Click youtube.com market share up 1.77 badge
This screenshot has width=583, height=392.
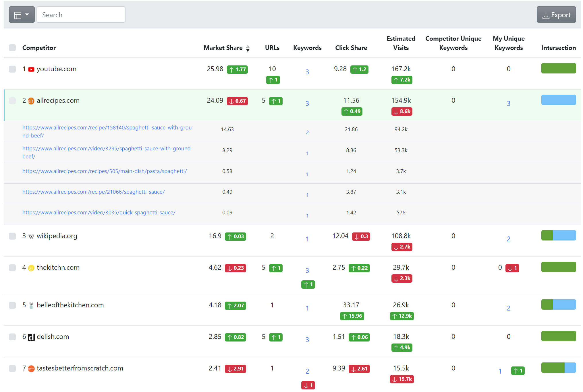click(x=237, y=69)
